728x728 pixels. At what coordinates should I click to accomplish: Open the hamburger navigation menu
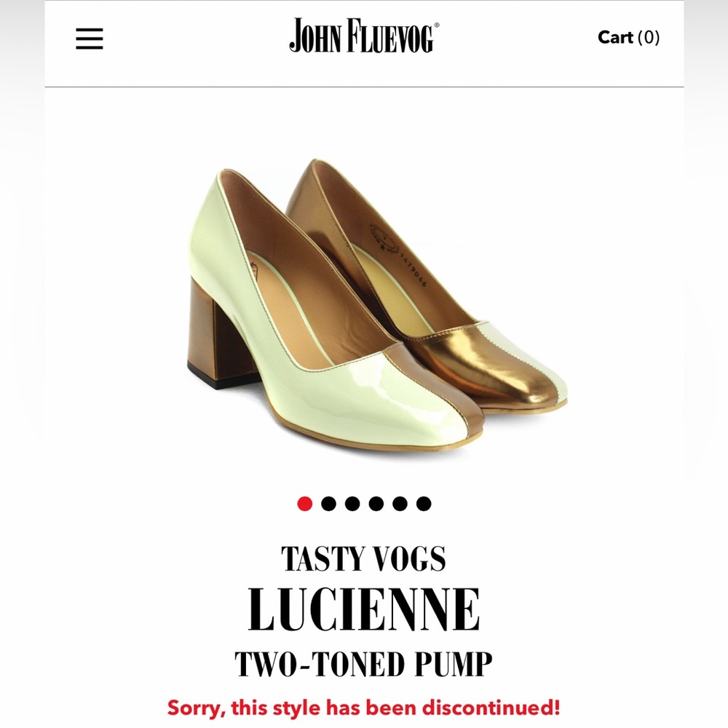pyautogui.click(x=90, y=39)
